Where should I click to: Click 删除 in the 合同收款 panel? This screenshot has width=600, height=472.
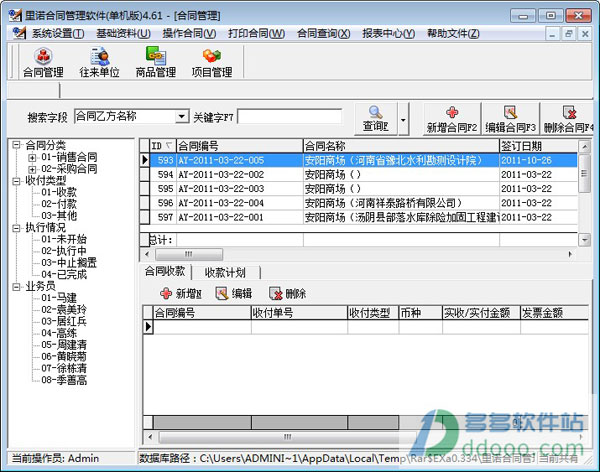click(x=287, y=294)
